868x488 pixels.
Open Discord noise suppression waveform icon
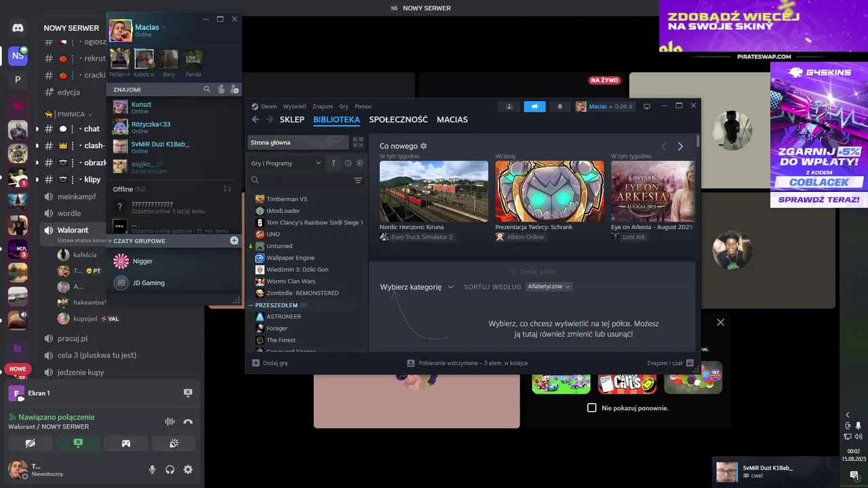[170, 422]
